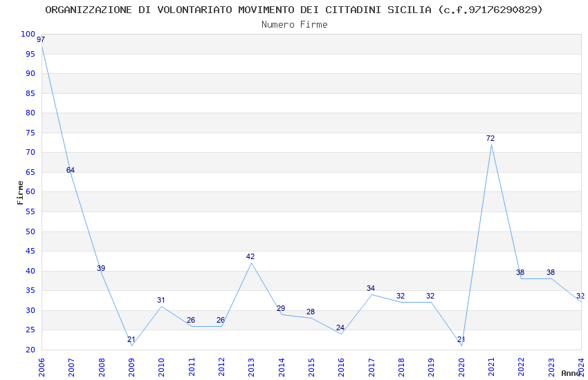Click x-axis year label 2021

click(491, 367)
